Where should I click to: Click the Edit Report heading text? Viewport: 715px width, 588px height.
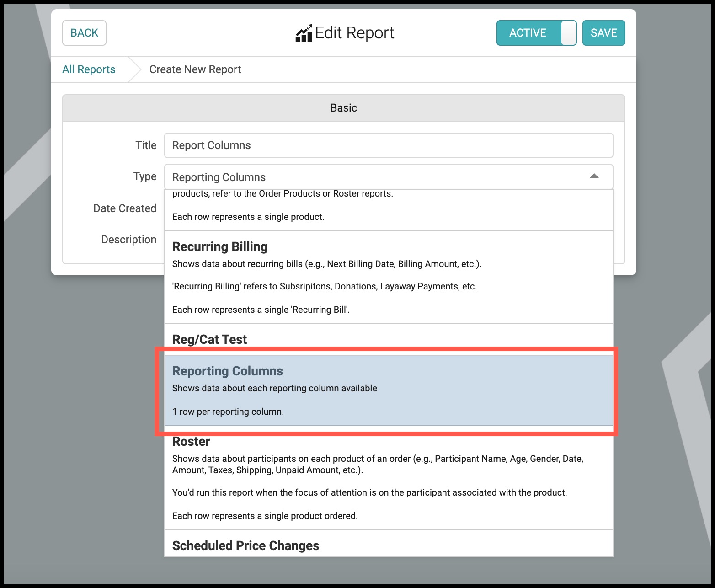click(355, 33)
